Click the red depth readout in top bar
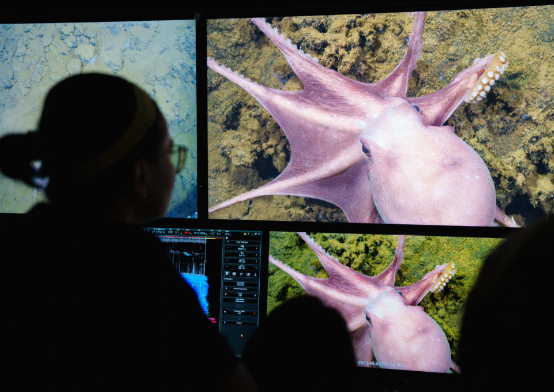Image resolution: width=554 pixels, height=392 pixels. tap(187, 233)
